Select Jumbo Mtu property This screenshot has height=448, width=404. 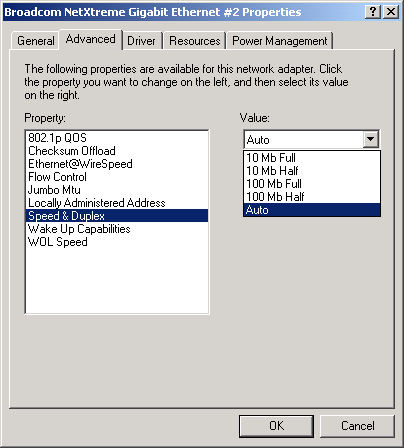[117, 190]
